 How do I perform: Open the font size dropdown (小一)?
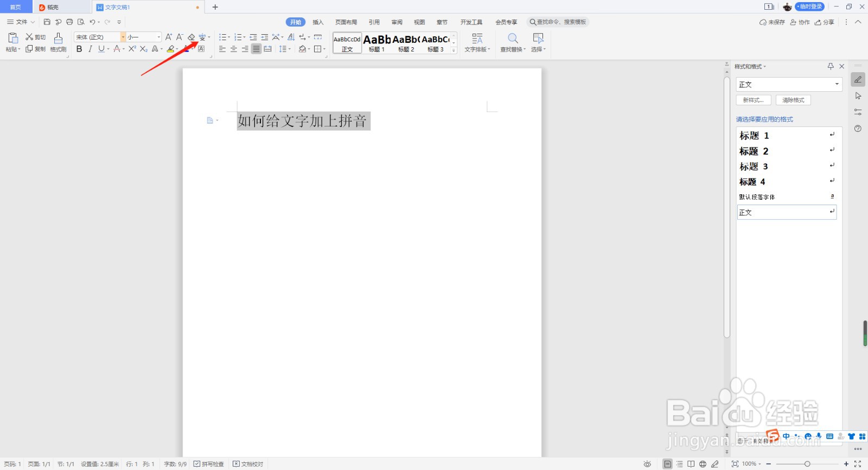click(158, 37)
